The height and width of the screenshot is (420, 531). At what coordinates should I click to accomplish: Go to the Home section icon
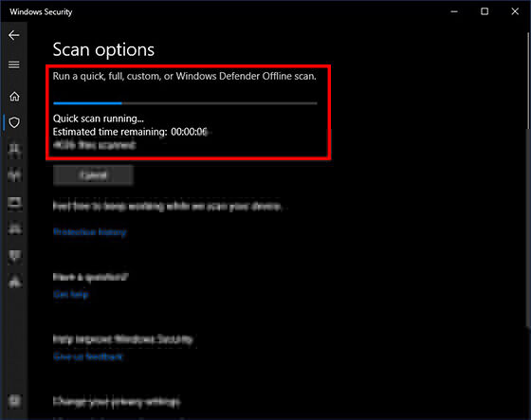tap(14, 97)
